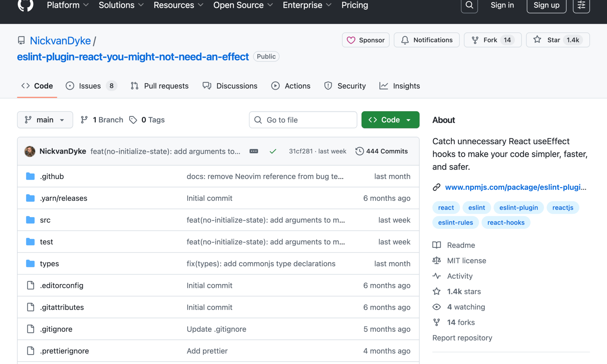This screenshot has height=364, width=607.
Task: Open the search magnifier icon
Action: 469,5
